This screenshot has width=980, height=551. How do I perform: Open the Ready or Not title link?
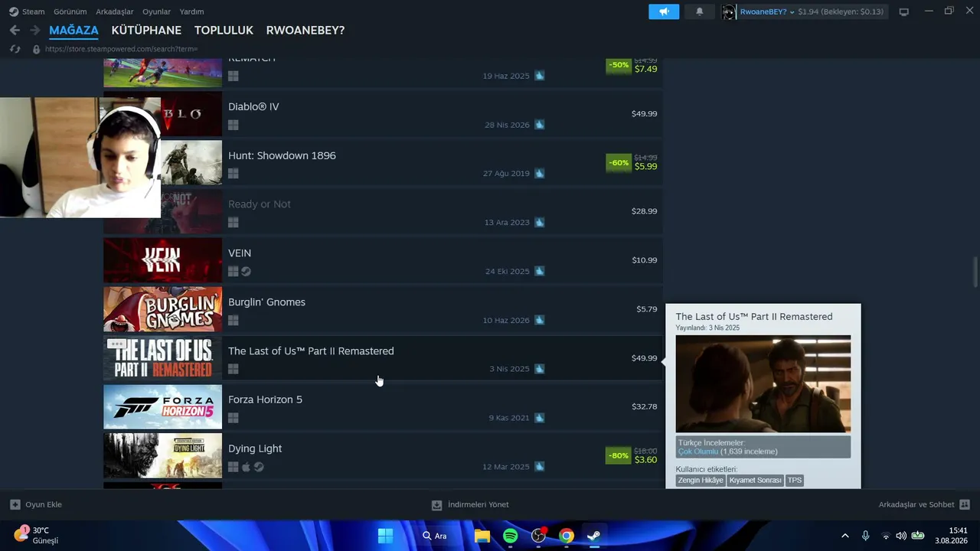point(260,204)
